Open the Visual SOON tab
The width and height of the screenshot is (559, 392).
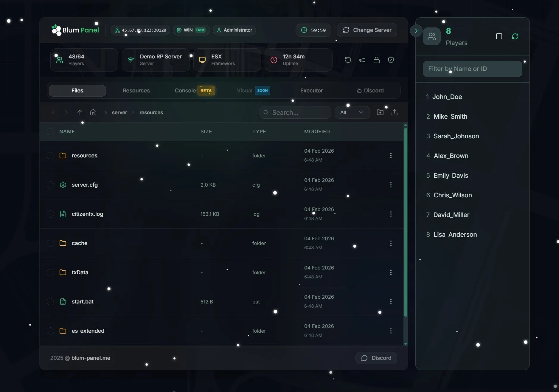[253, 91]
